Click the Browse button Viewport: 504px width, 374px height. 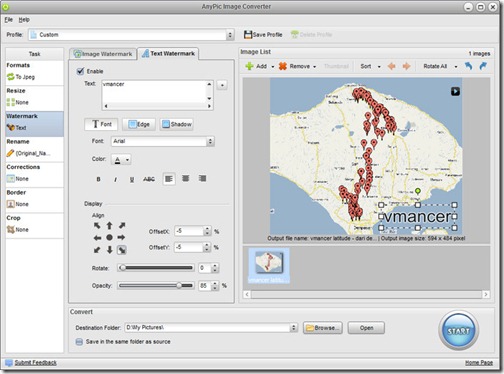[323, 328]
